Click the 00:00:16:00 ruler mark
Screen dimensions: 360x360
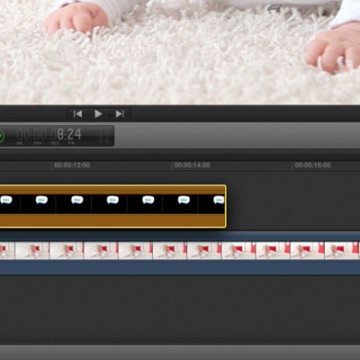pos(313,165)
